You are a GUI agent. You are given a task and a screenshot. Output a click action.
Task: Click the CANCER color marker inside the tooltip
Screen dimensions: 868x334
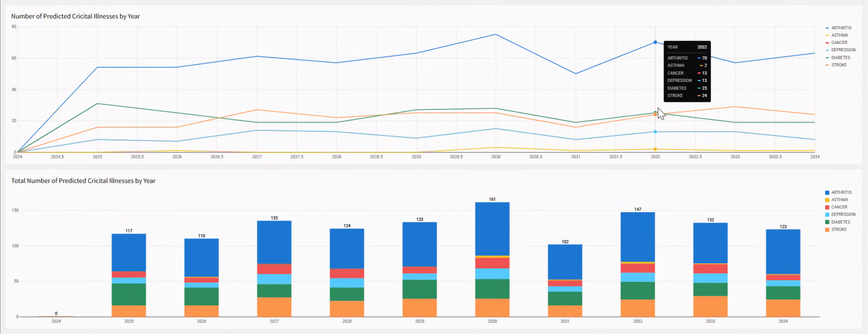click(x=699, y=73)
